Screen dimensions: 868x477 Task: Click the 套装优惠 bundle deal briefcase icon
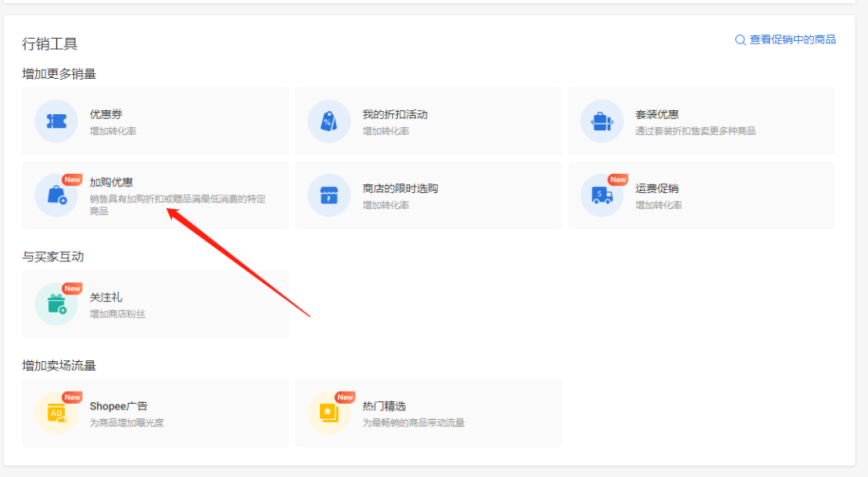click(602, 121)
